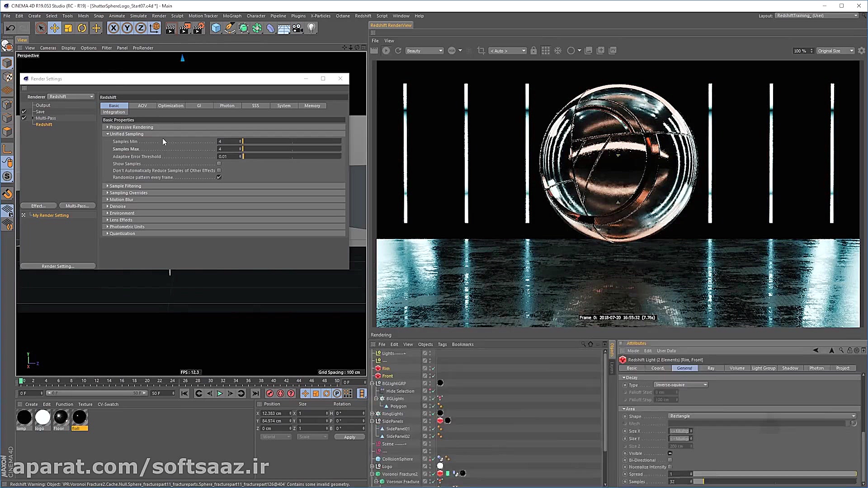This screenshot has width=868, height=488.
Task: Click the Light bulb object icon
Action: click(x=311, y=28)
